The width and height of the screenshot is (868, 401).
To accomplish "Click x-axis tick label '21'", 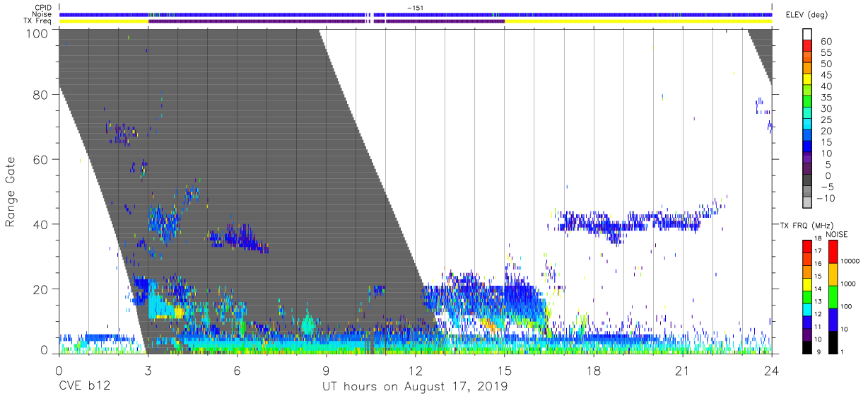I will point(682,371).
